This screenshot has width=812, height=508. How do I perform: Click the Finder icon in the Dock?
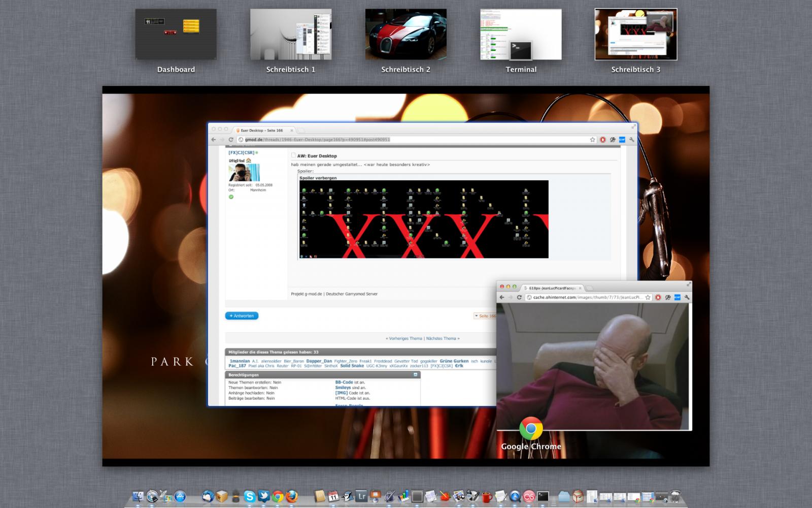pyautogui.click(x=138, y=496)
